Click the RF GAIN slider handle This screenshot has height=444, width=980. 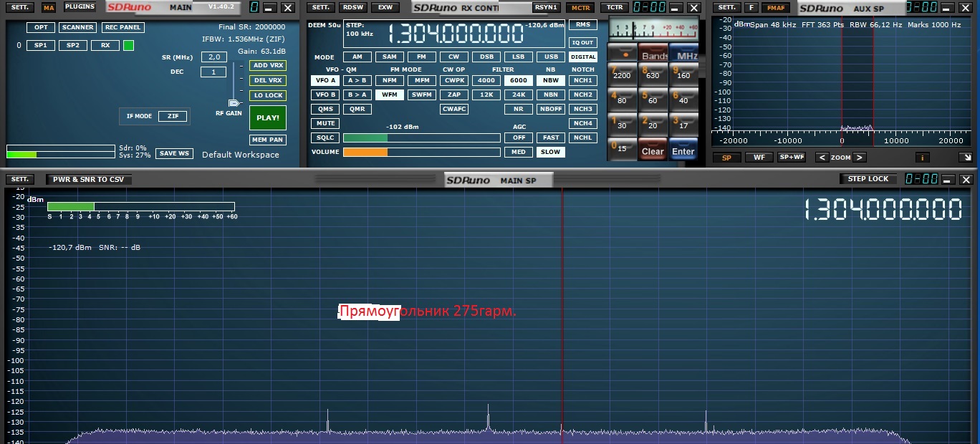pyautogui.click(x=234, y=103)
